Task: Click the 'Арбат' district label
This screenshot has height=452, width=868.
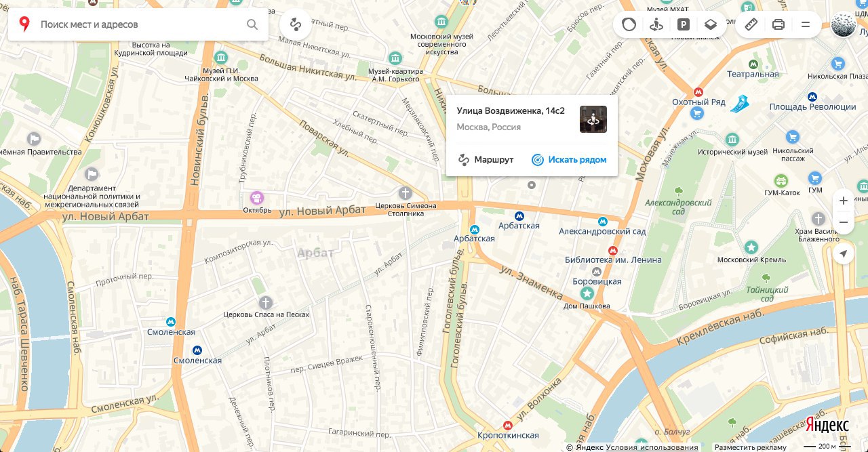Action: coord(315,253)
